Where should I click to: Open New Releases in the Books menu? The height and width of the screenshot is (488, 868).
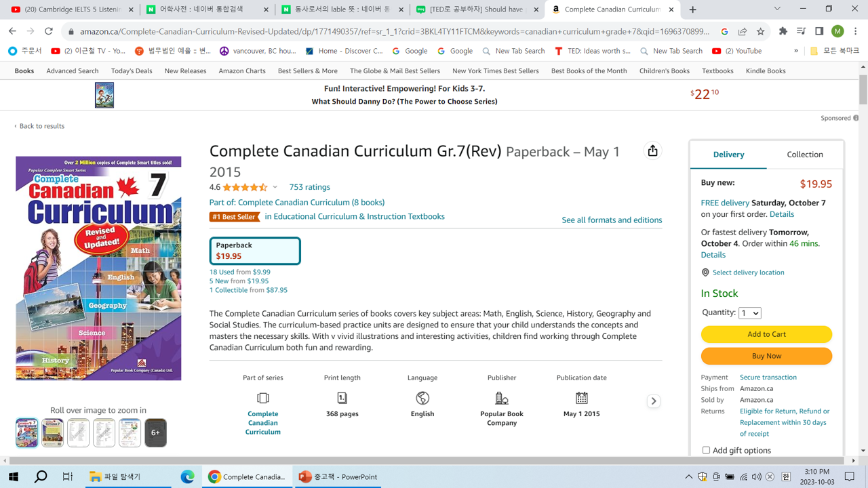(185, 70)
